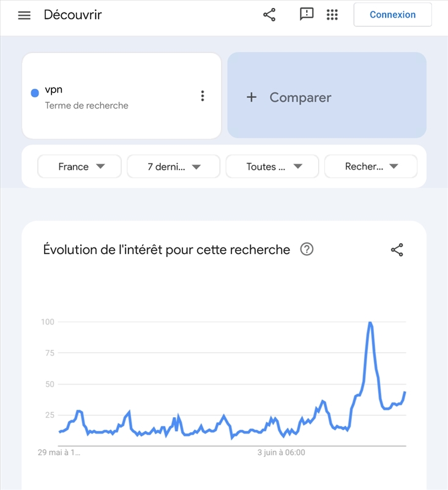
Task: Click the Découvrir page title
Action: 73,15
